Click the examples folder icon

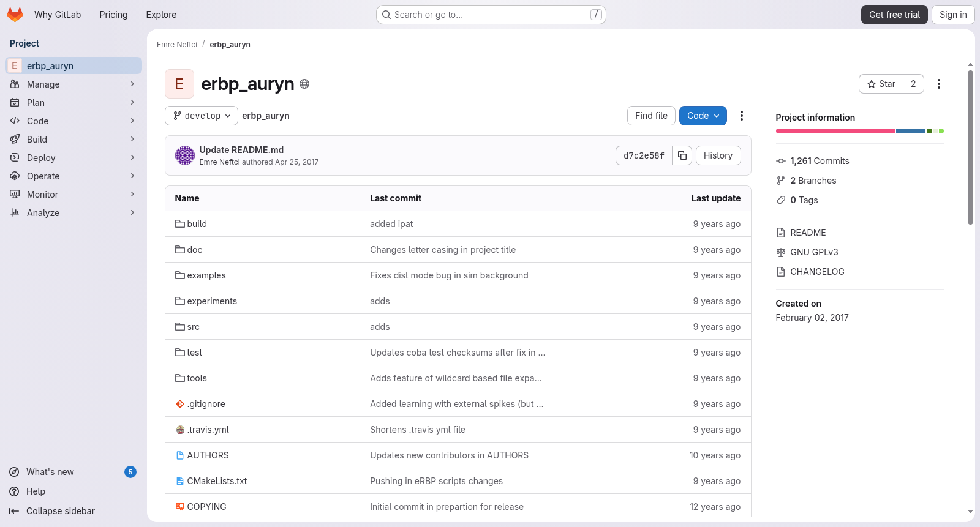(180, 275)
